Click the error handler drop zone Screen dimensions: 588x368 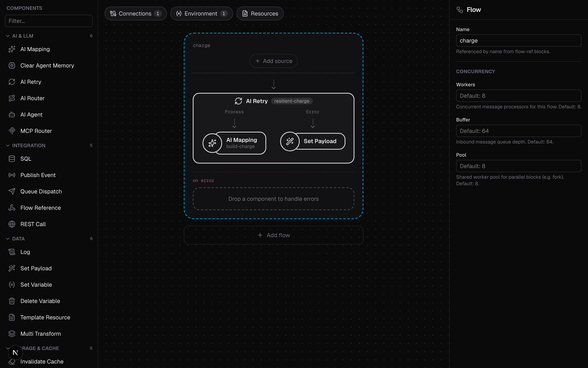click(x=273, y=199)
